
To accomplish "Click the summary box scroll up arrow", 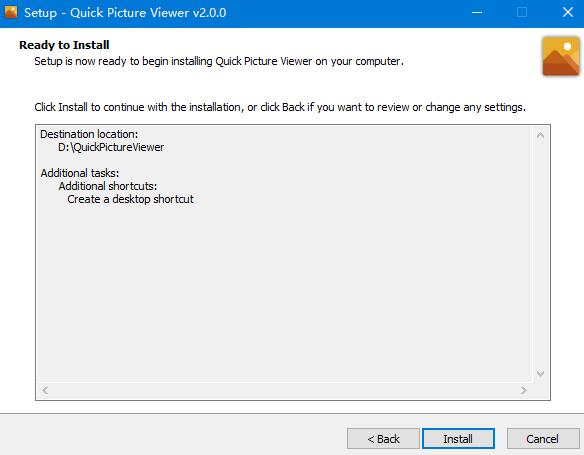I will click(540, 135).
